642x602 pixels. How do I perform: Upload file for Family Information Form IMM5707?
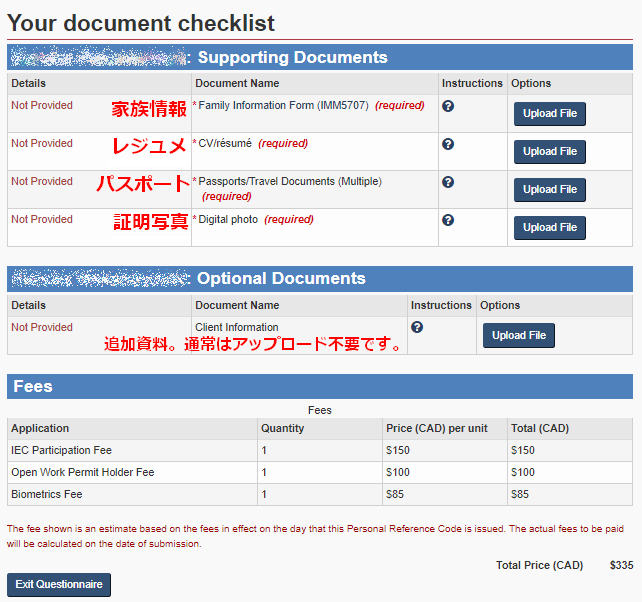coord(549,114)
